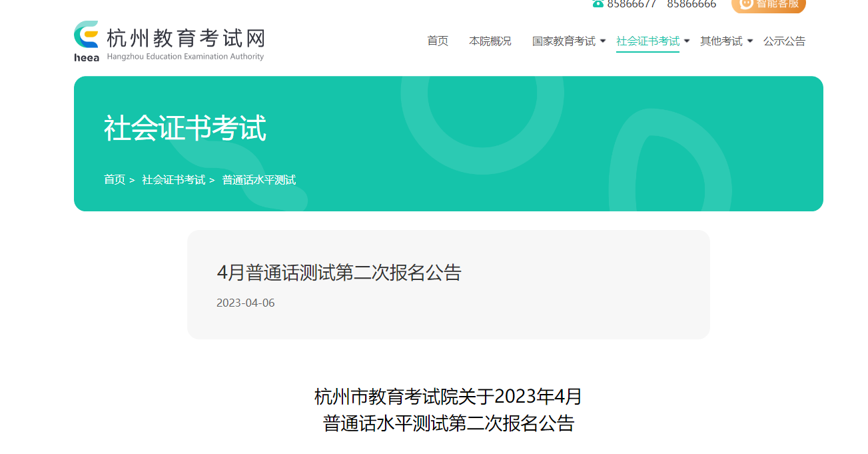868x454 pixels.
Task: Open the 其他考试 menu item
Action: pos(721,41)
